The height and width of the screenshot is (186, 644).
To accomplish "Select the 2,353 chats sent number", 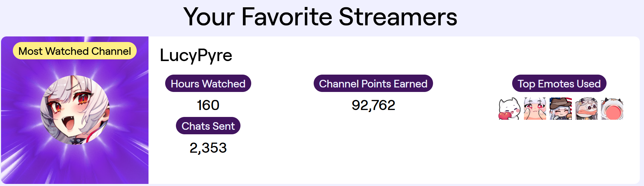I will pos(208,148).
